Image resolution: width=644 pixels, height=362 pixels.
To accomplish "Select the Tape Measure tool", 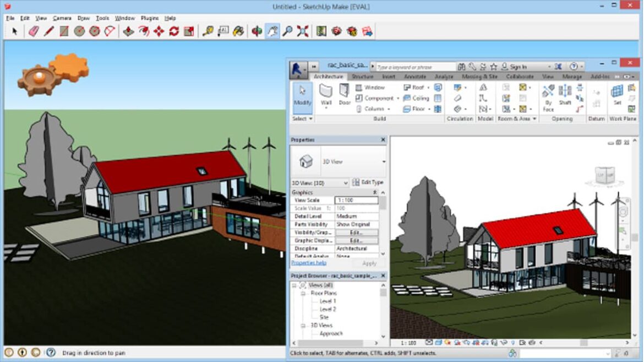I will pyautogui.click(x=208, y=31).
